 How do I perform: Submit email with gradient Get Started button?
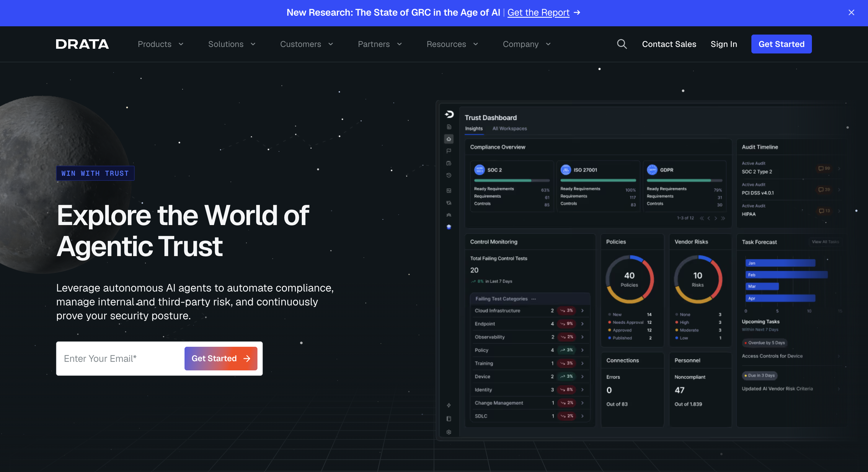tap(221, 358)
